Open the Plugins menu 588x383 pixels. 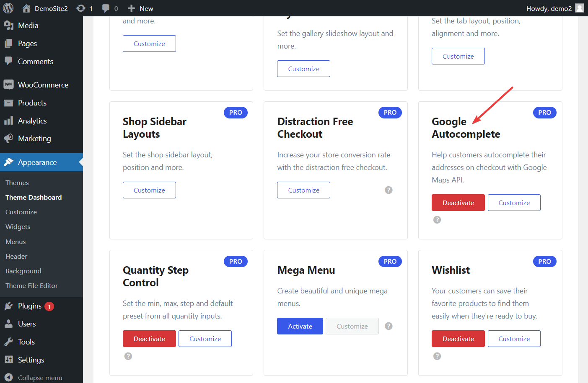tap(29, 306)
